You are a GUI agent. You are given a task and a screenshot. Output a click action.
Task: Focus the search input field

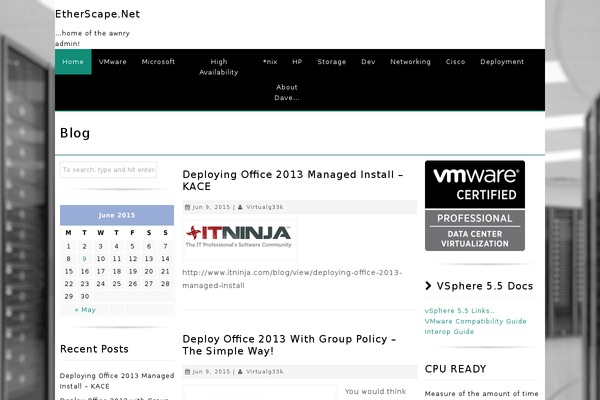[x=109, y=170]
